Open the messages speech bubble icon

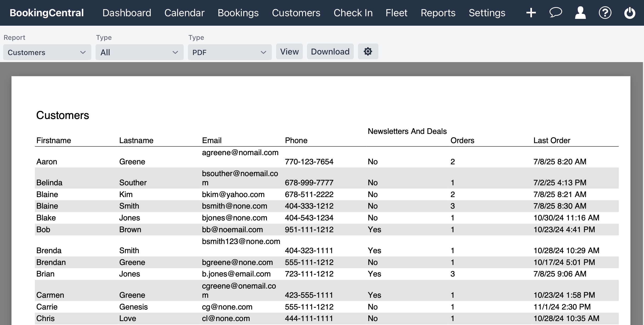tap(556, 13)
